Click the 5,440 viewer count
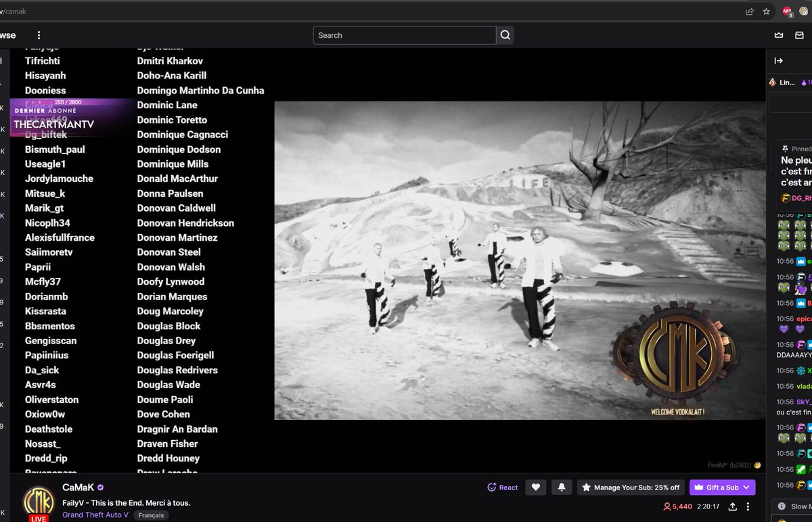Image resolution: width=812 pixels, height=522 pixels. [677, 506]
